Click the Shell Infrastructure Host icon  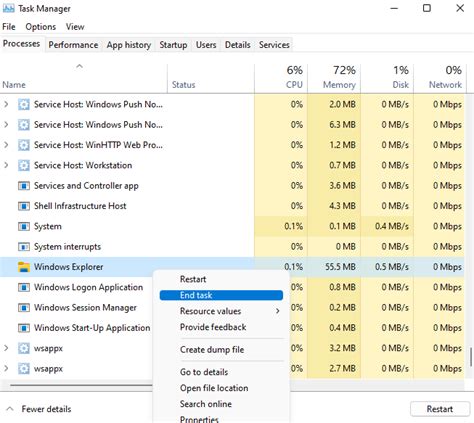pyautogui.click(x=24, y=206)
